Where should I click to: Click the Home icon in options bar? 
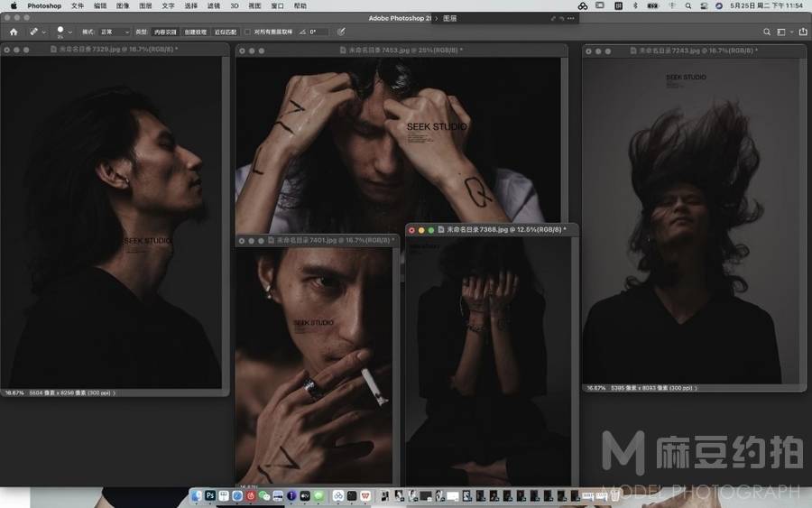pyautogui.click(x=14, y=32)
